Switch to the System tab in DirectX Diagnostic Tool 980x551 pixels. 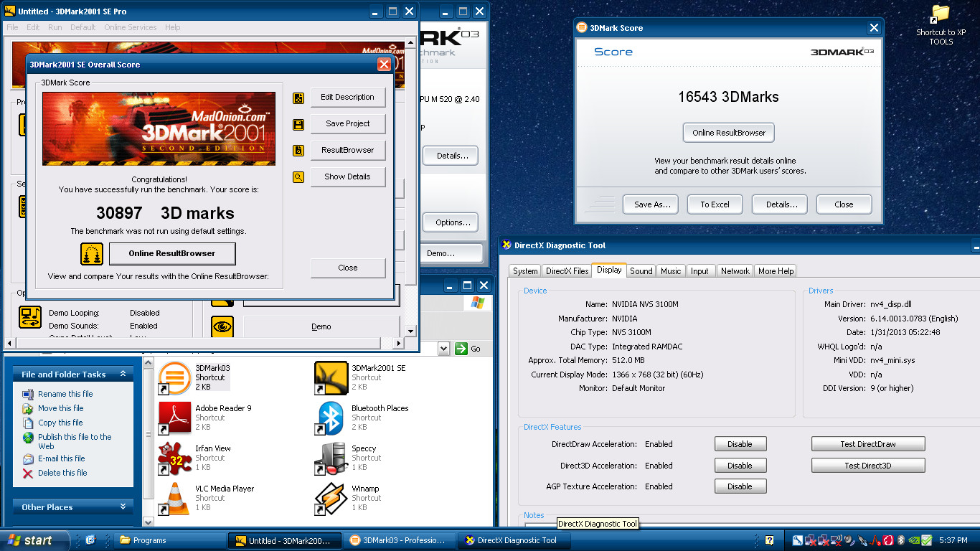pos(525,271)
